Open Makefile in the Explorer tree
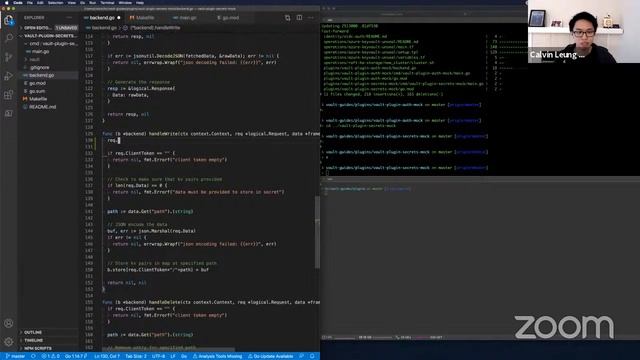This screenshot has width=640, height=360. (38, 99)
